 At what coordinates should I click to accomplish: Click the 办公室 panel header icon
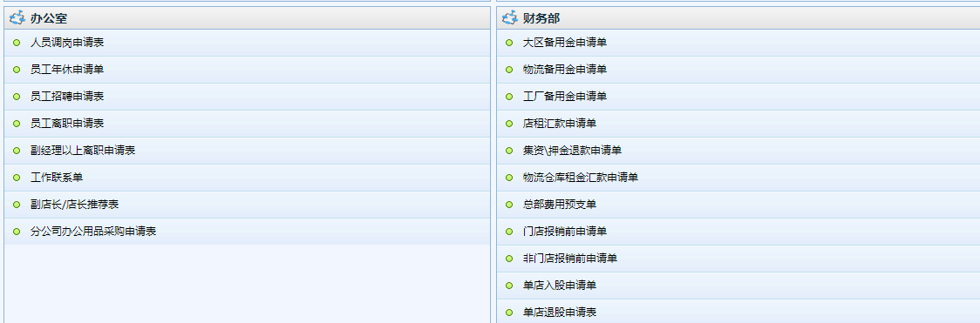(x=17, y=18)
